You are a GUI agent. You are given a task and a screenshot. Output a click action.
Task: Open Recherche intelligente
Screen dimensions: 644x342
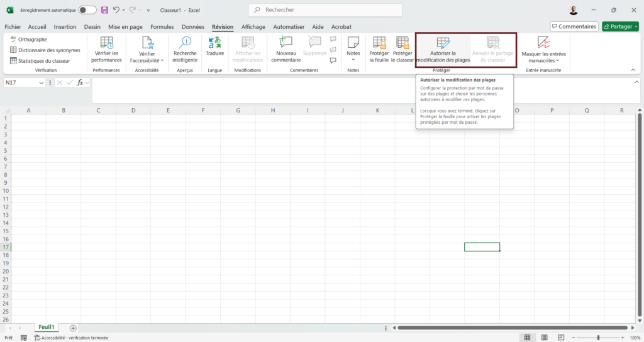pyautogui.click(x=185, y=49)
